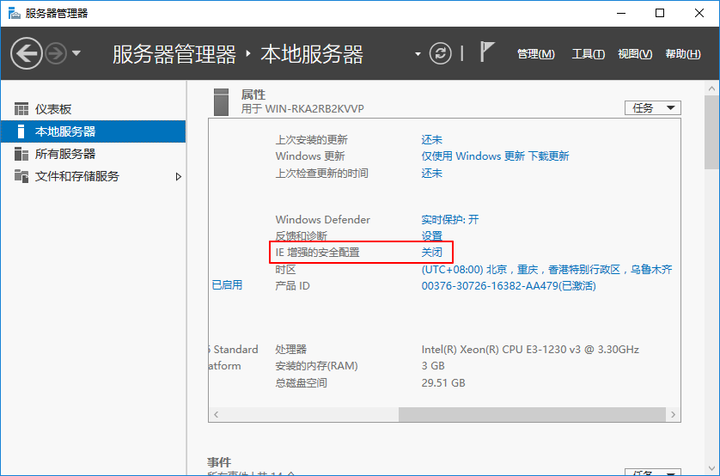This screenshot has width=720, height=476.
Task: Click the 文件和存储服务 sidebar icon
Action: pos(21,176)
